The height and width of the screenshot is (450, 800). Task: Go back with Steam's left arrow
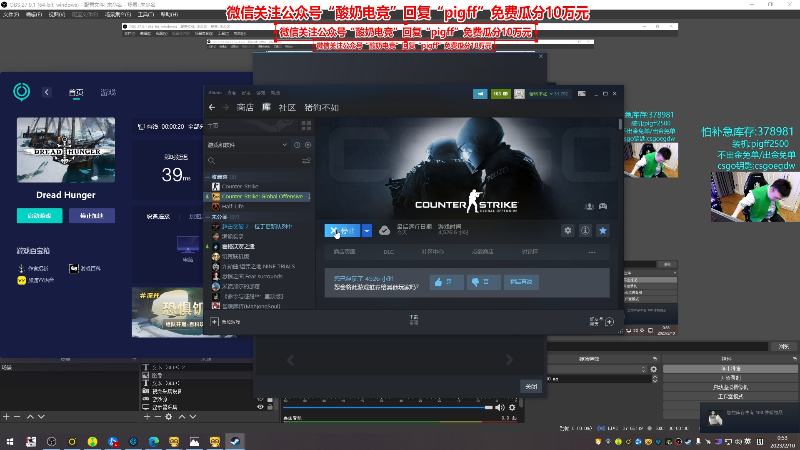pyautogui.click(x=212, y=107)
